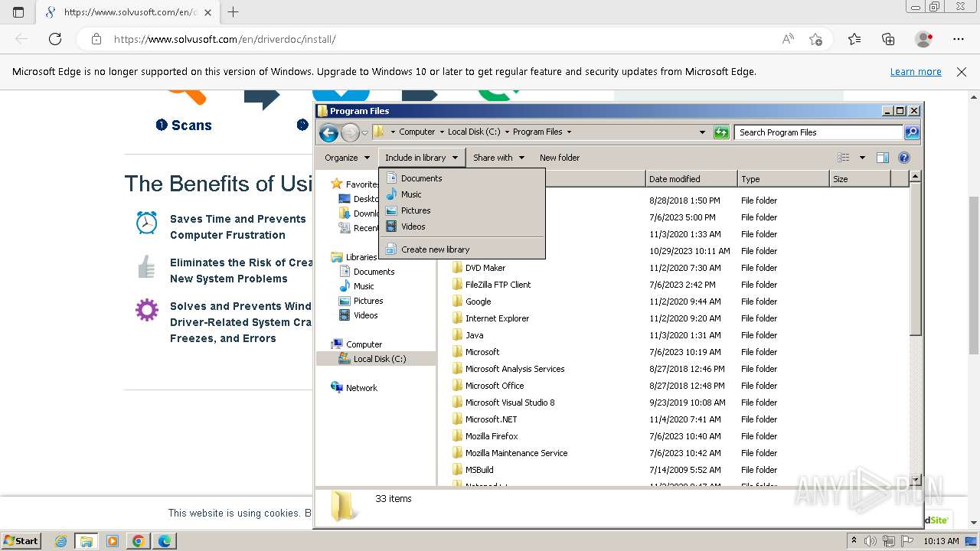
Task: Open the recent pages dropdown next to Forward
Action: (x=365, y=132)
